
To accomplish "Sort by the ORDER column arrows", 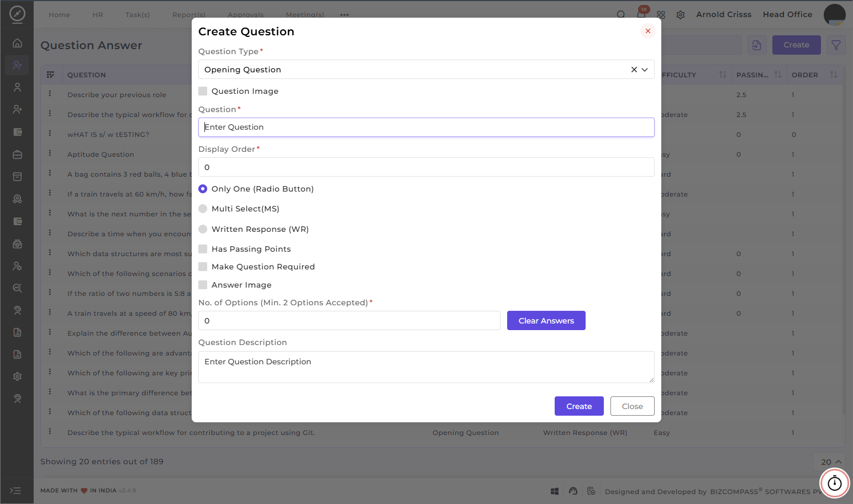I will pos(834,75).
